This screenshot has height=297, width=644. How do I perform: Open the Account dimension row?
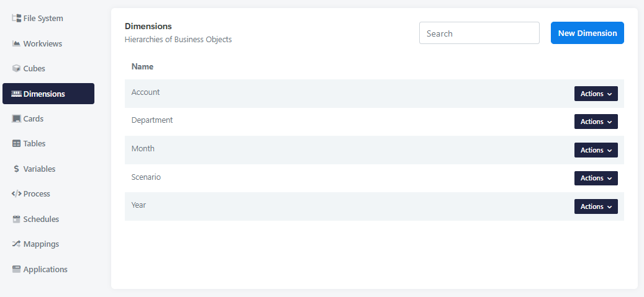(x=145, y=92)
